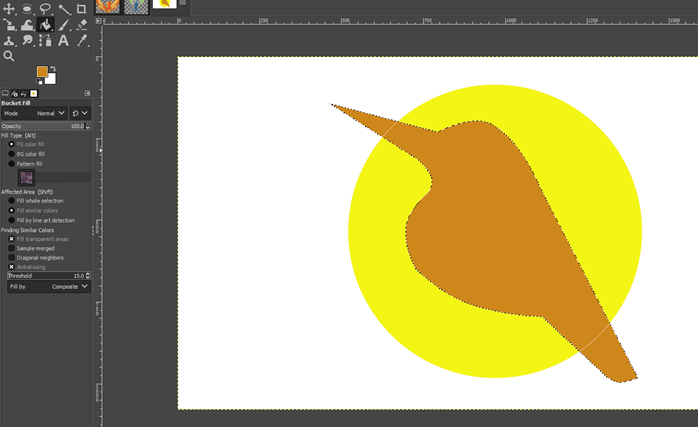The image size is (698, 427).
Task: Select Fill whole selection radio button
Action: click(x=12, y=201)
